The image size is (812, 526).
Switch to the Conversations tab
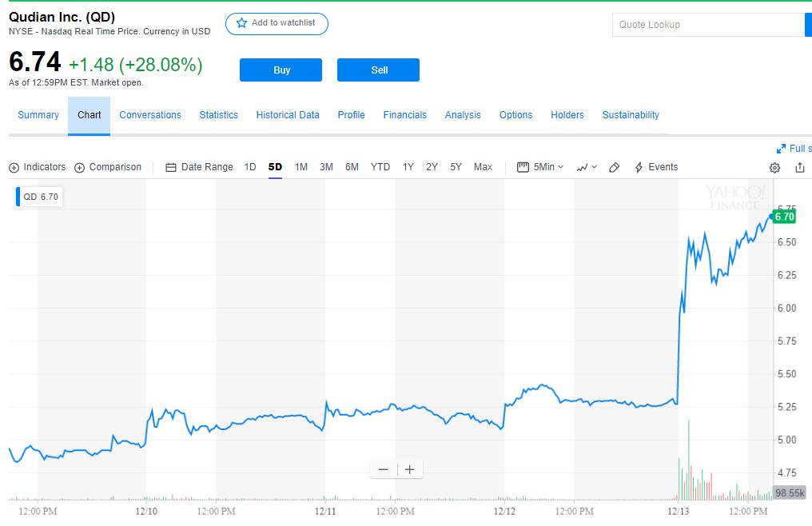(150, 115)
